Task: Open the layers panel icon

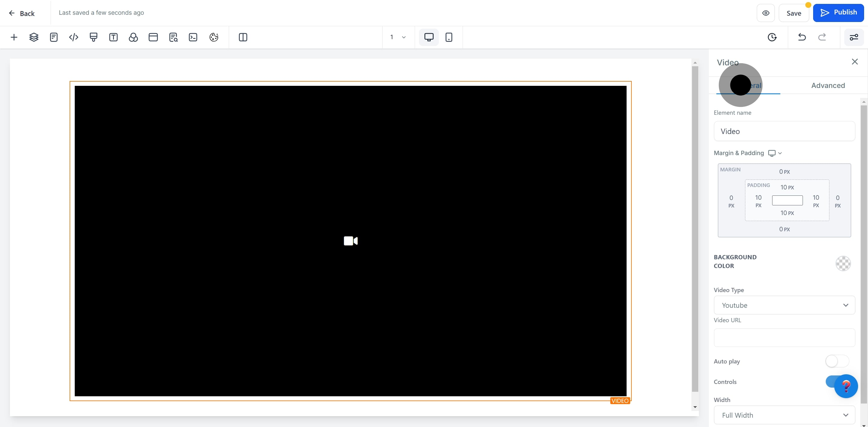Action: pos(34,37)
